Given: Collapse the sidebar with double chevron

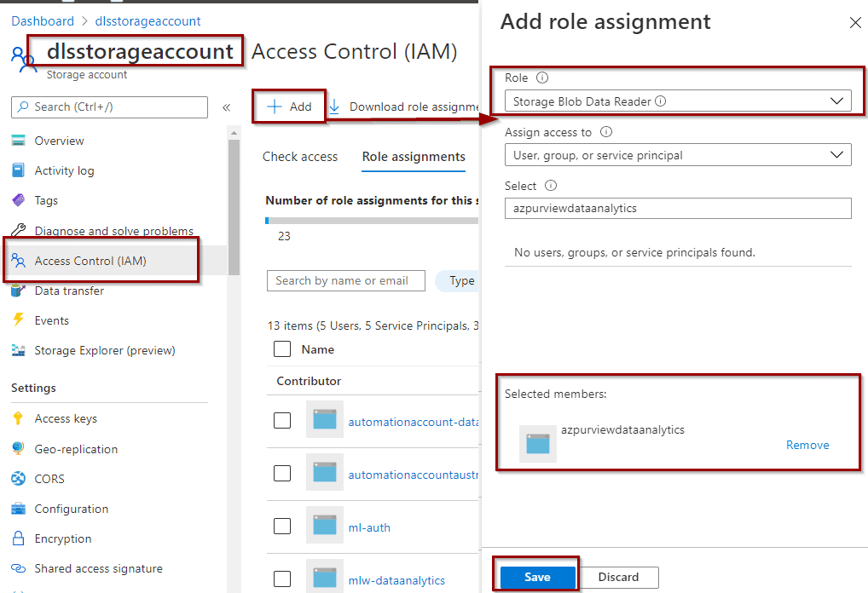Looking at the screenshot, I should 227,107.
